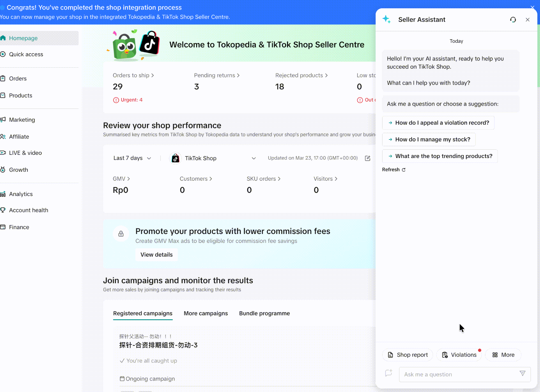Screen dimensions: 540x392
Task: Switch to the Registered campaigns tab
Action: click(x=143, y=313)
